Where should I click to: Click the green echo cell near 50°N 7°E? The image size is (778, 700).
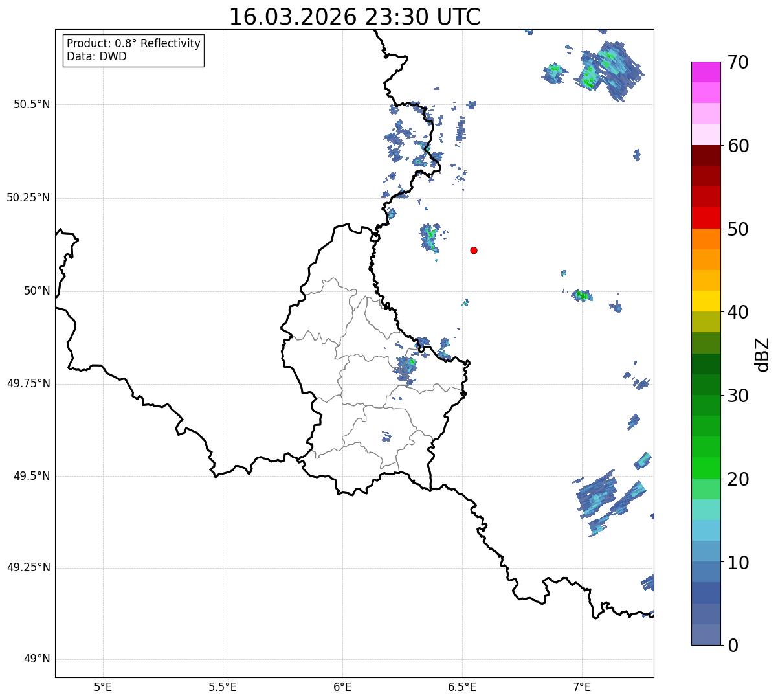582,296
